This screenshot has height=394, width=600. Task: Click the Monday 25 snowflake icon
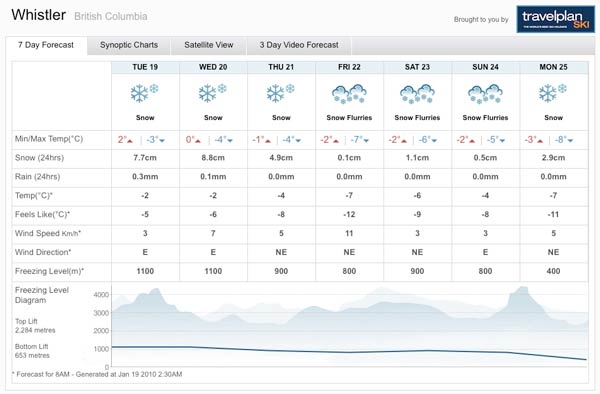tap(553, 93)
